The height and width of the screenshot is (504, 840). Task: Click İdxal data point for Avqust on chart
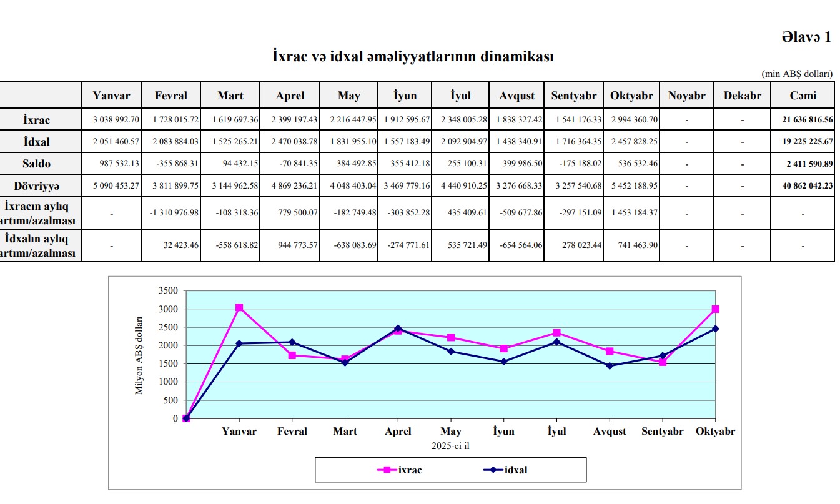610,366
